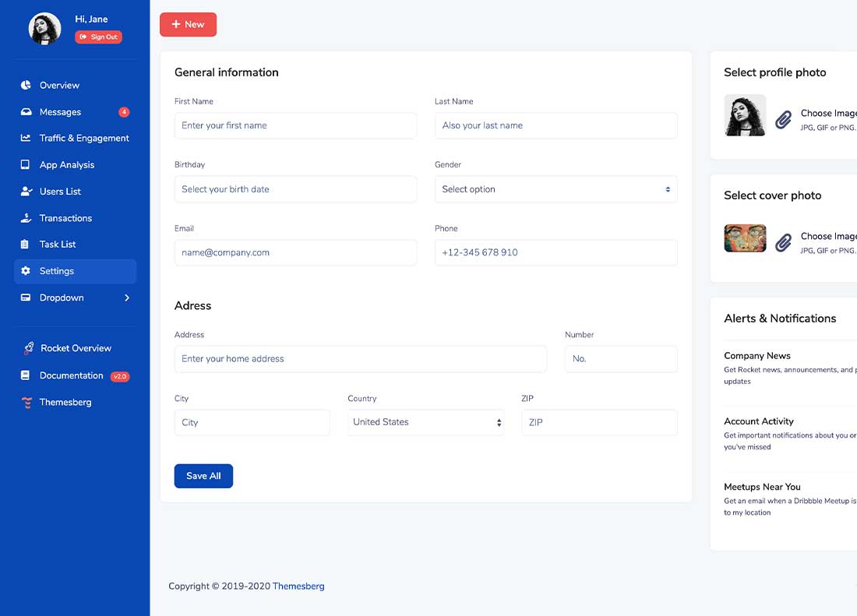Click the Themesberg copyright link
This screenshot has width=857, height=616.
(298, 586)
